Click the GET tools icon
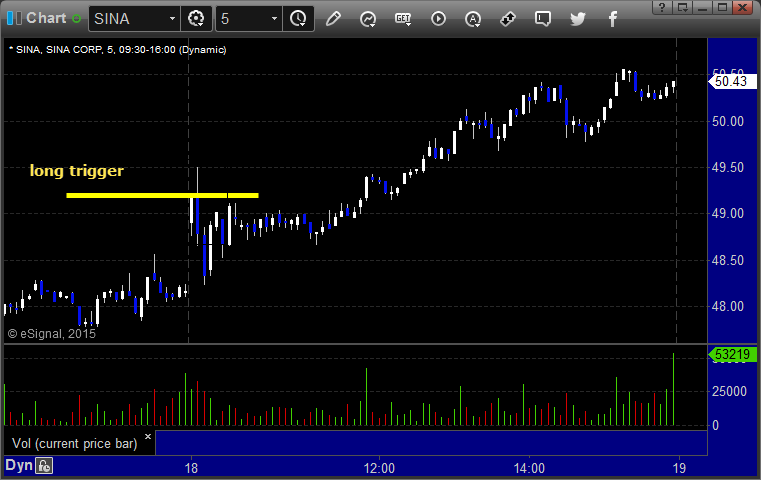Viewport: 761px width, 480px height. 403,19
